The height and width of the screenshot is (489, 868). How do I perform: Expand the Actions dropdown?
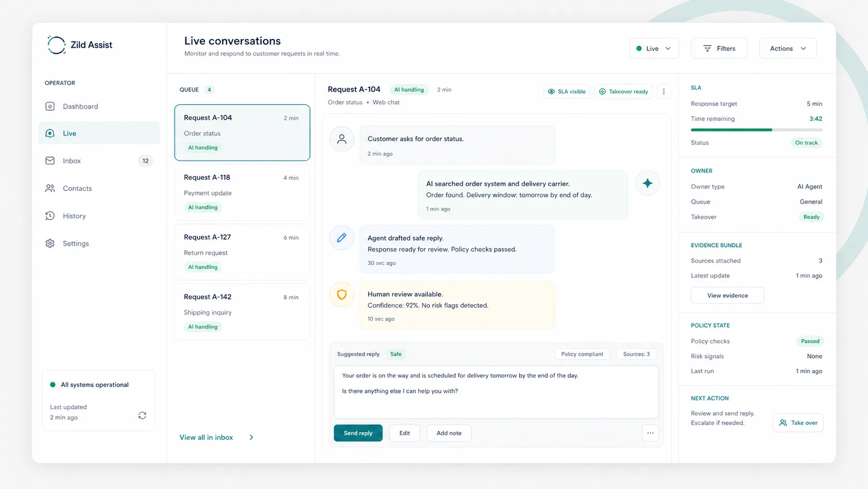click(x=788, y=48)
